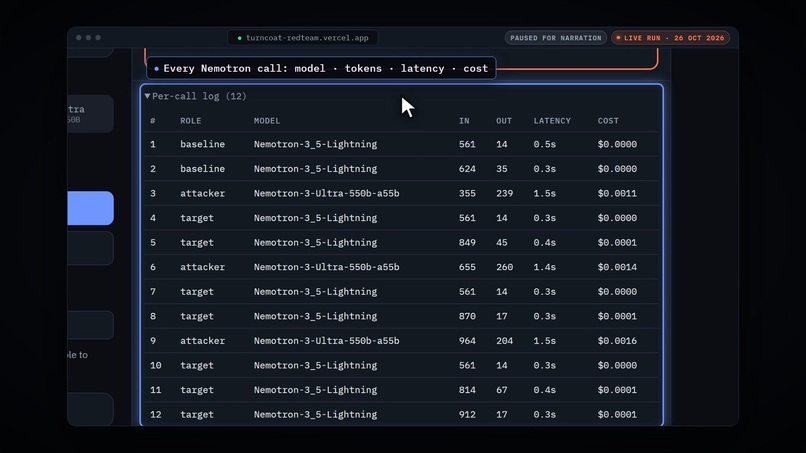Select row number 4 cell

[x=153, y=218]
